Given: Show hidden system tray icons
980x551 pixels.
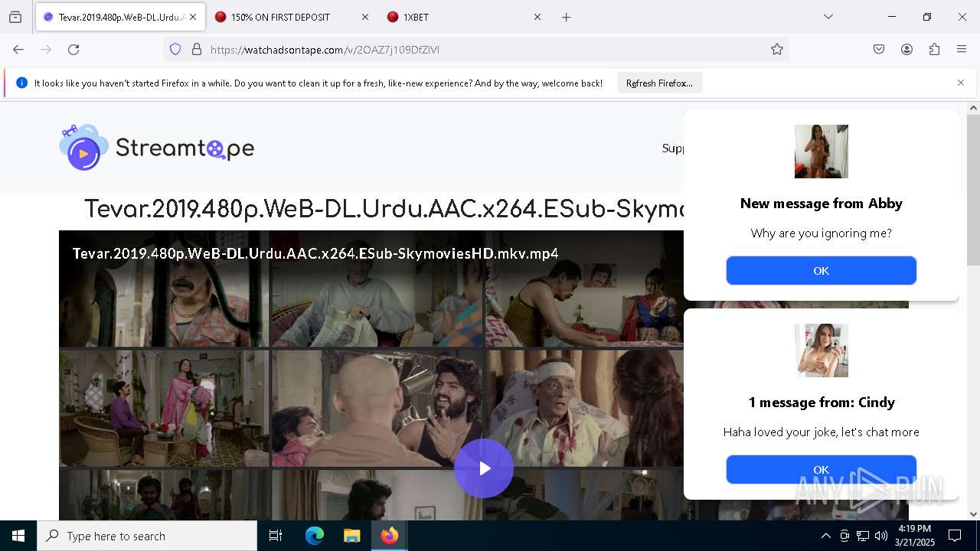Looking at the screenshot, I should [825, 536].
